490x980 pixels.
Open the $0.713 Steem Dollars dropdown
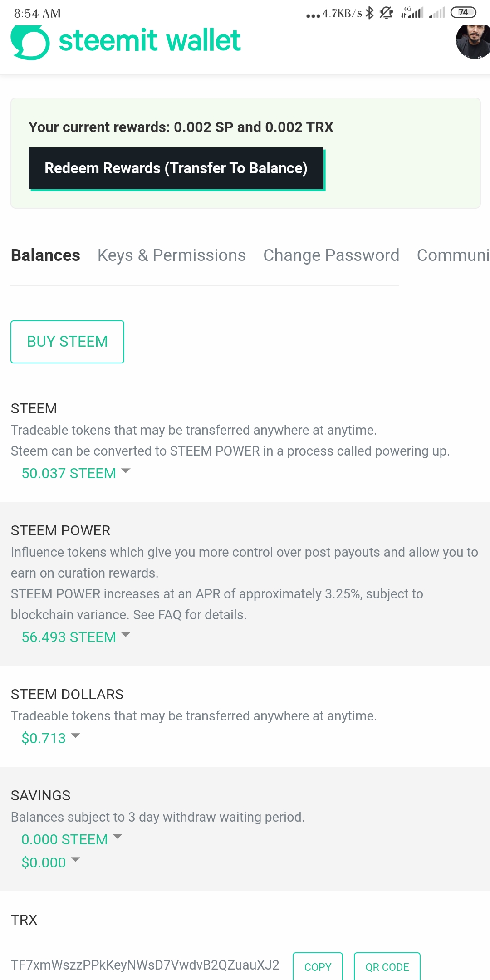click(50, 738)
